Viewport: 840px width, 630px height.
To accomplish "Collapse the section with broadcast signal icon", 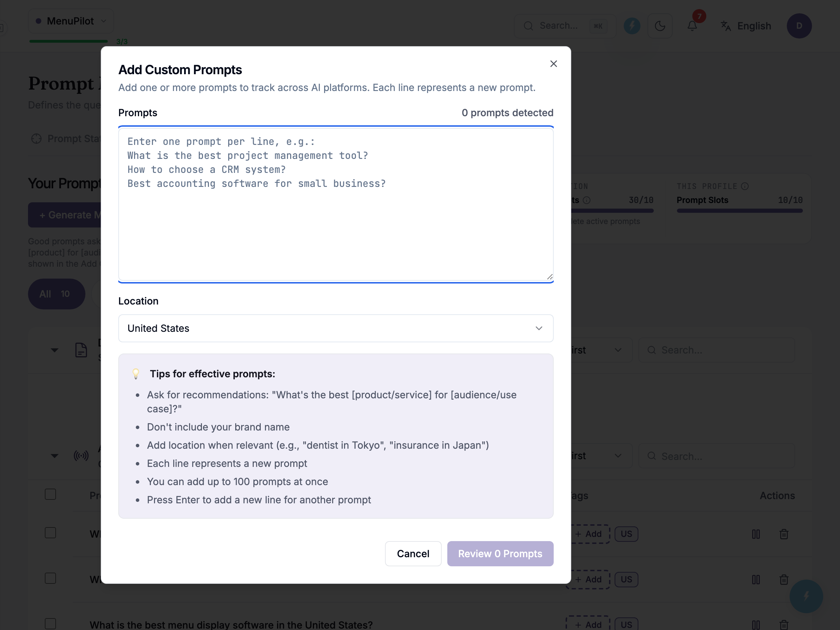I will point(54,456).
